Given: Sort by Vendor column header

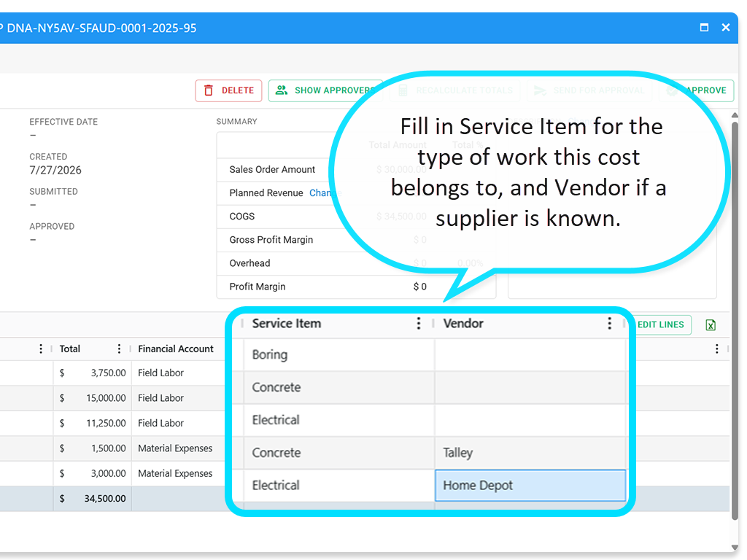Looking at the screenshot, I should tap(463, 323).
